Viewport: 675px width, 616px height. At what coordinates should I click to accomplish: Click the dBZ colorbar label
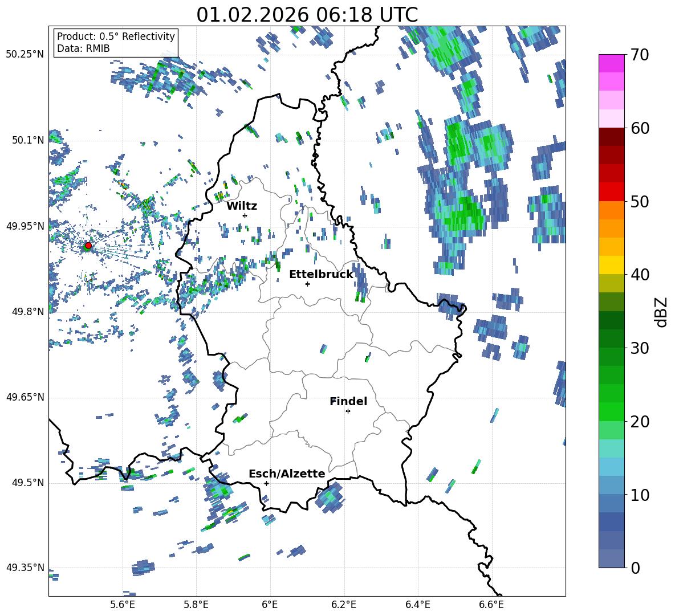[662, 312]
